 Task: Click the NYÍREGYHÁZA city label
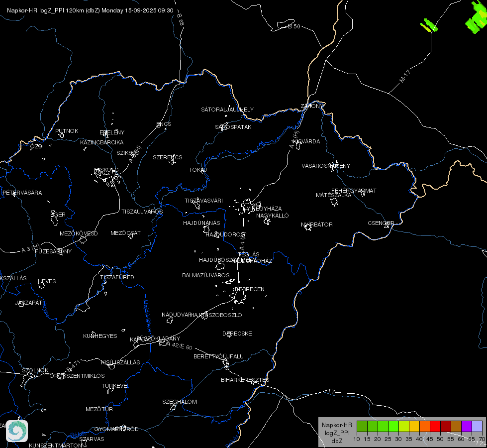(263, 208)
